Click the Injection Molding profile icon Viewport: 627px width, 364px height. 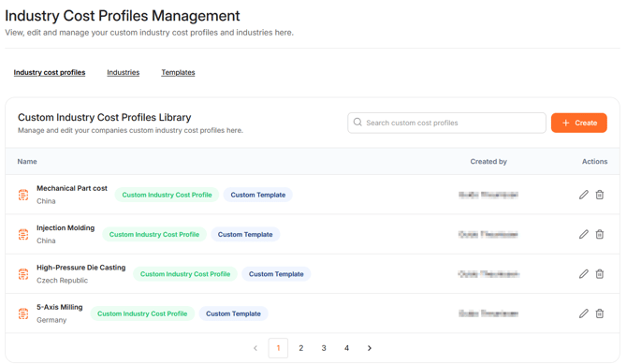23,234
